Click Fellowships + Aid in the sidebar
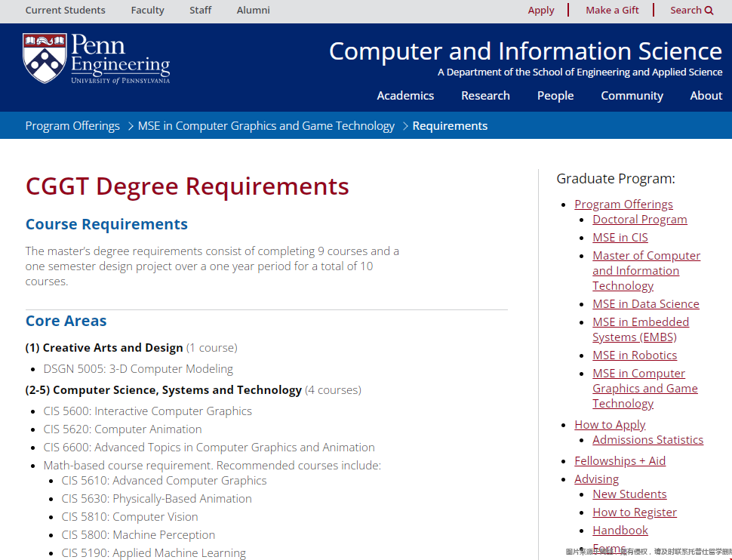Viewport: 732px width, 560px height. 620,461
